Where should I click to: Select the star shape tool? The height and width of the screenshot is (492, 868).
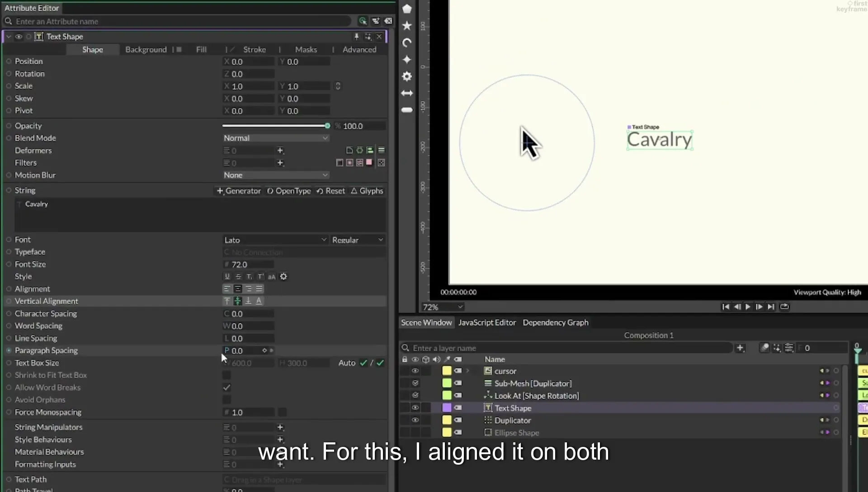407,26
